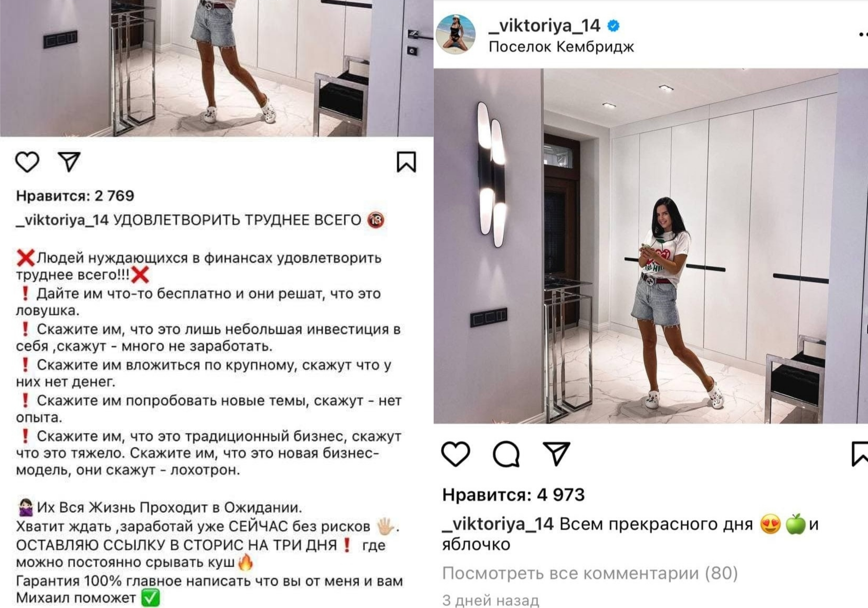Viewport: 868px width, 608px height.
Task: Click the _viktoriya_14 name in left caption
Action: (x=62, y=220)
